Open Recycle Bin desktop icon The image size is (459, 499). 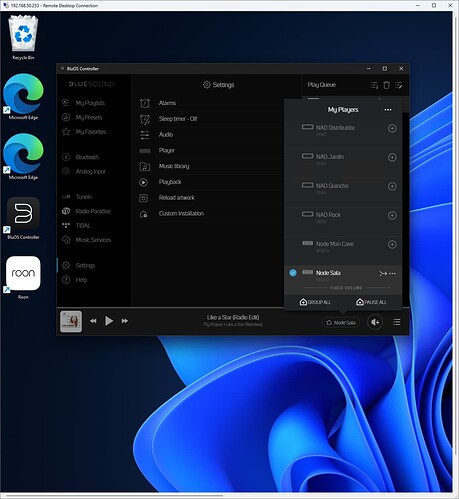(23, 37)
